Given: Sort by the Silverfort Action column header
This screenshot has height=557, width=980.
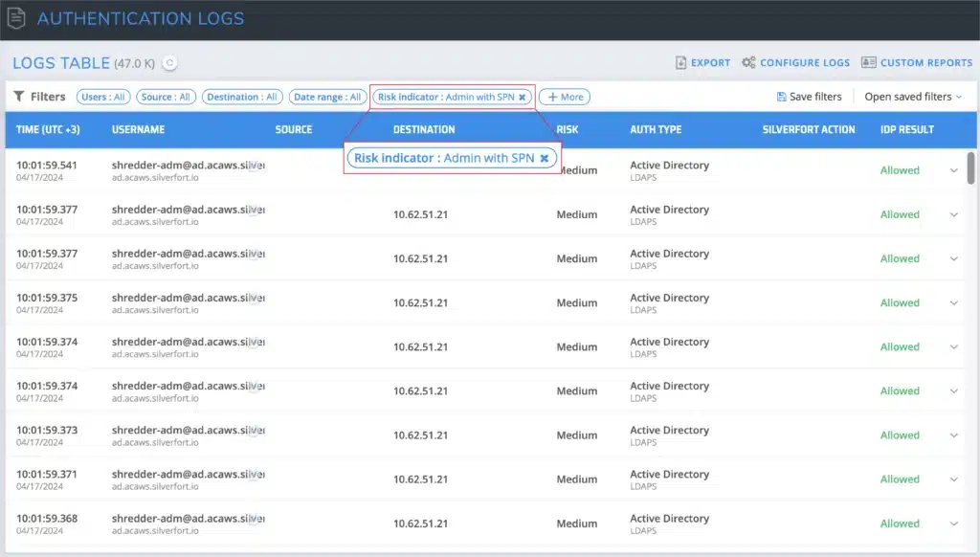Looking at the screenshot, I should pyautogui.click(x=809, y=129).
